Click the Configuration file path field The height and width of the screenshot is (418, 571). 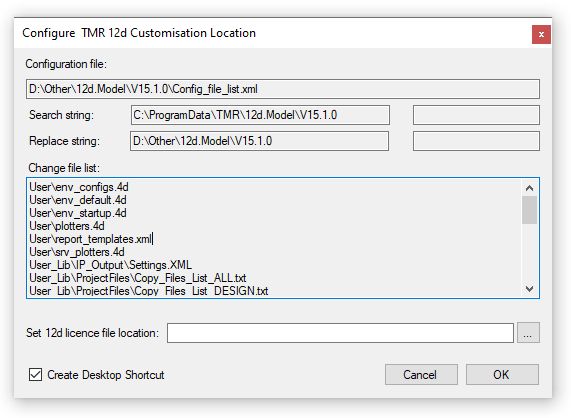(x=283, y=89)
